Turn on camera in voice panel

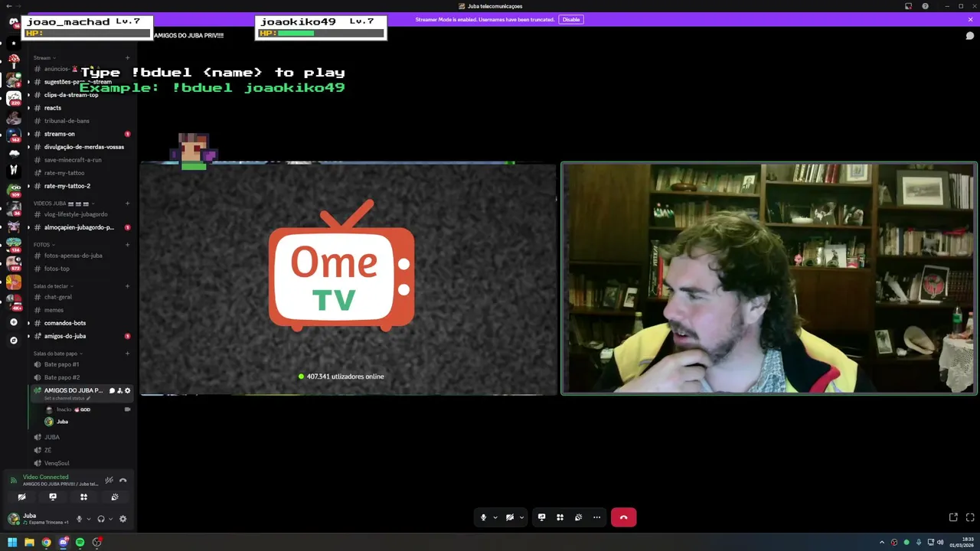click(x=21, y=497)
